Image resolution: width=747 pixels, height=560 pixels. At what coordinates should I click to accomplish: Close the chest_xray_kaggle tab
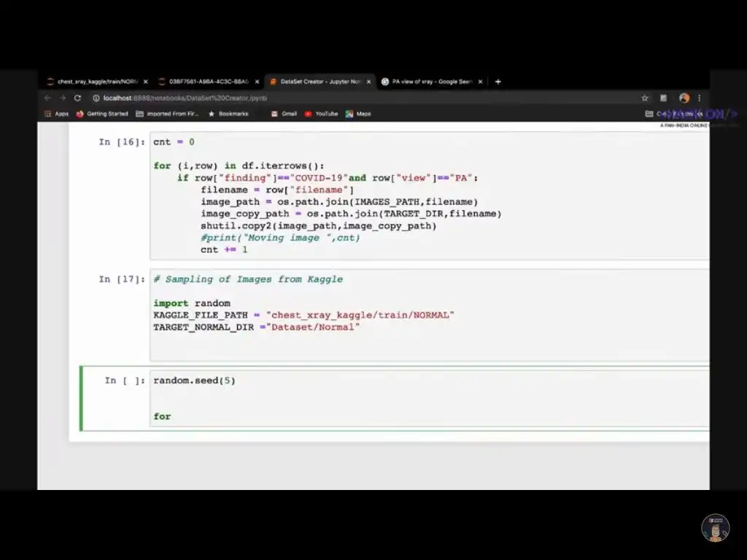[x=145, y=82]
